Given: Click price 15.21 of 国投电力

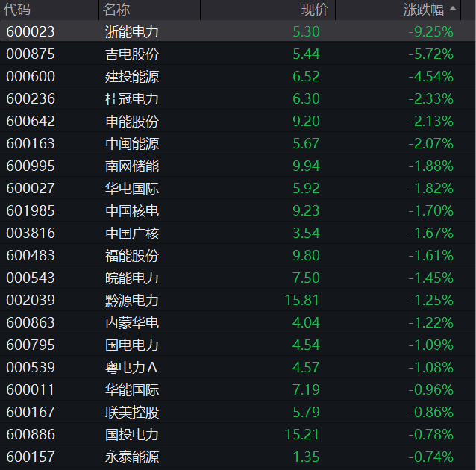Looking at the screenshot, I should pos(302,434).
